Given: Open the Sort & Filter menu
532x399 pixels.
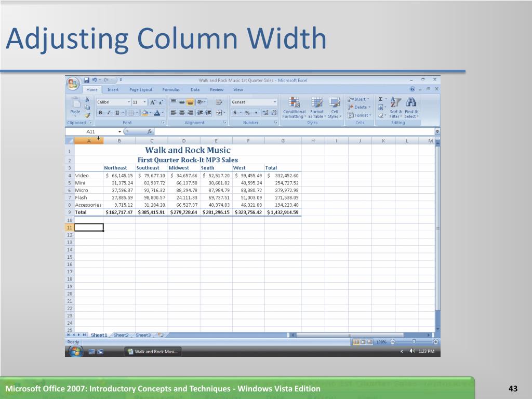Looking at the screenshot, I should click(395, 108).
